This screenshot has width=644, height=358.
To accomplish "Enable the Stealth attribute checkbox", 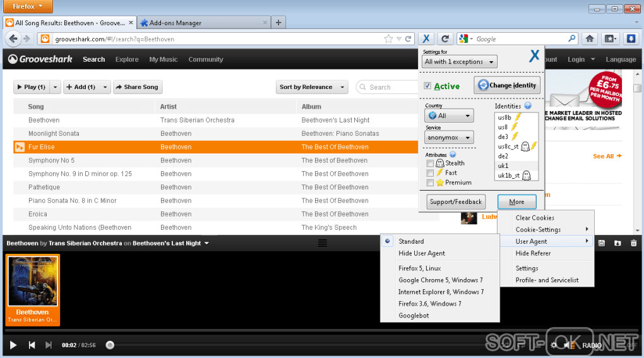I will coord(430,164).
